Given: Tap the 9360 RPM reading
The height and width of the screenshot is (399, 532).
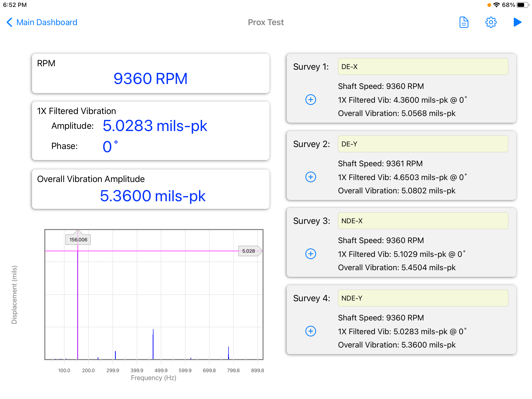Looking at the screenshot, I should point(150,79).
